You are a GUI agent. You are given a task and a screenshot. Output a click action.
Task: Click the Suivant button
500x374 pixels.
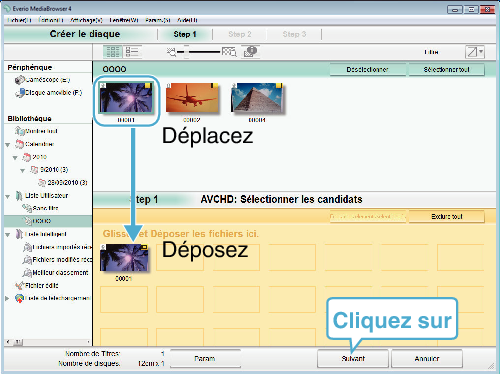point(353,359)
